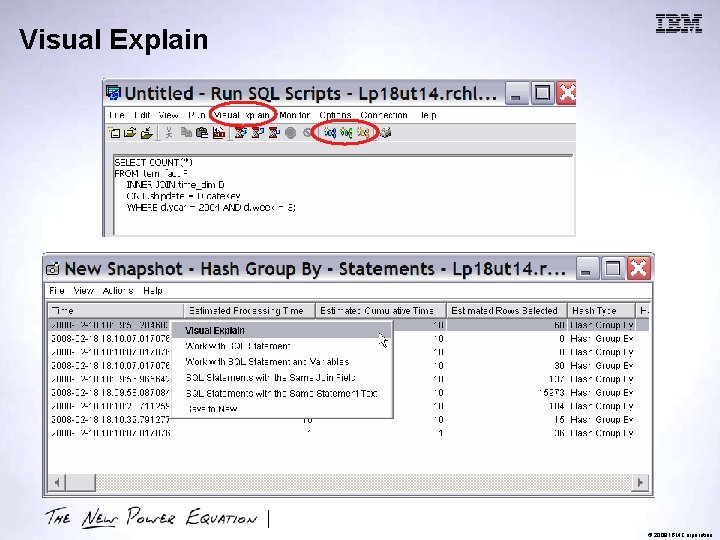This screenshot has height=540, width=720.
Task: Click the 104 estimated rows selected cell
Action: point(507,406)
